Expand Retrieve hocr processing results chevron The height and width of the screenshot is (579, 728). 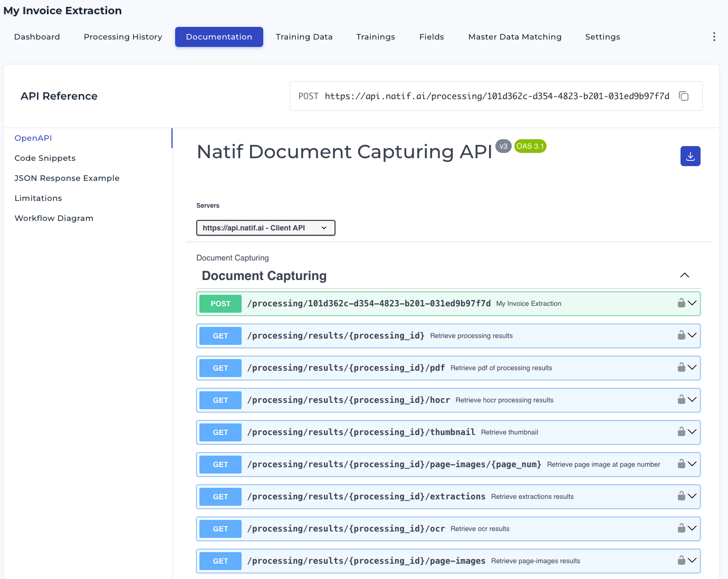tap(692, 400)
